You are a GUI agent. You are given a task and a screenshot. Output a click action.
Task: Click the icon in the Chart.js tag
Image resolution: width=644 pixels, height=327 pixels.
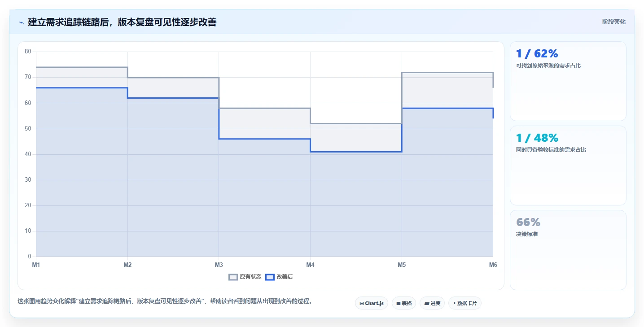point(362,304)
